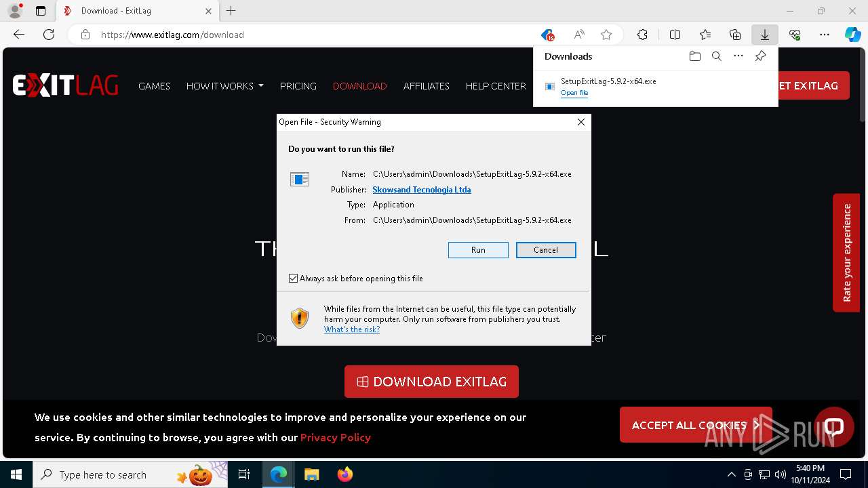
Task: Refresh the ExitLag download page
Action: pyautogui.click(x=49, y=35)
